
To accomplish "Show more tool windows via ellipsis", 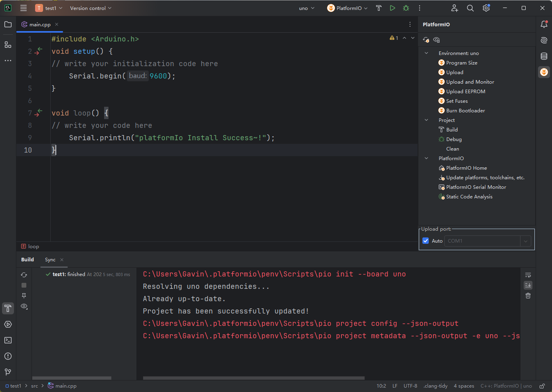I will tap(8, 61).
